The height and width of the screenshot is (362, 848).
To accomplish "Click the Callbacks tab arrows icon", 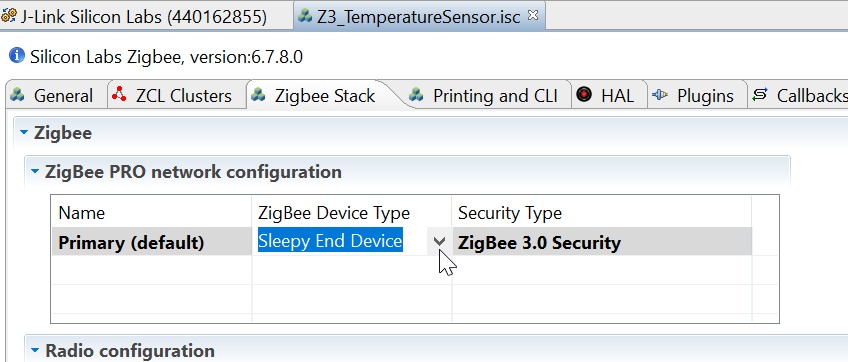I will (x=760, y=95).
